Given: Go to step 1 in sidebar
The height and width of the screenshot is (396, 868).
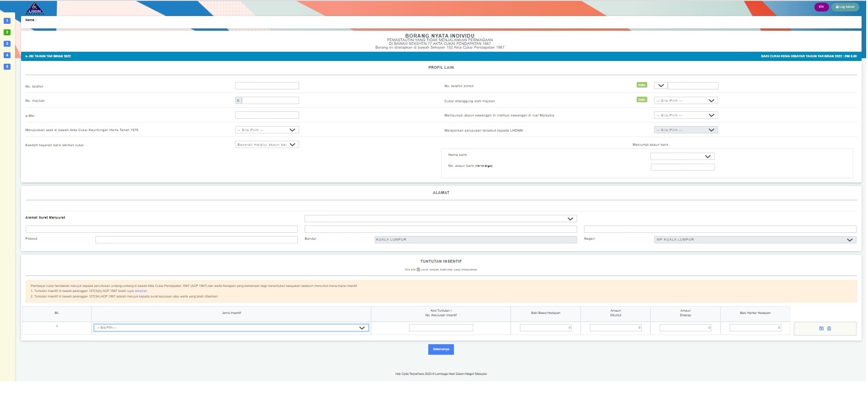Looking at the screenshot, I should [x=7, y=21].
